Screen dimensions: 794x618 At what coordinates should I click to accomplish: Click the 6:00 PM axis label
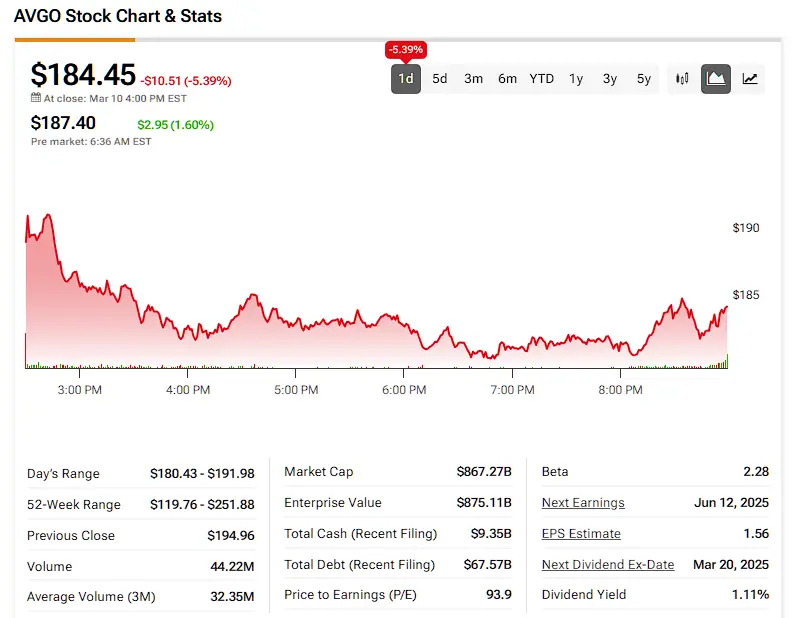[x=404, y=390]
